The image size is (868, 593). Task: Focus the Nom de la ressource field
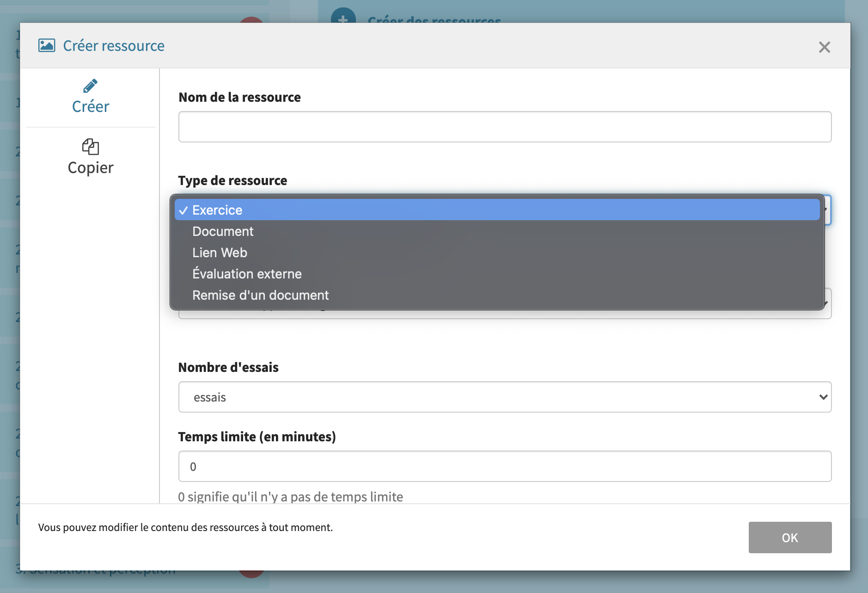tap(505, 127)
